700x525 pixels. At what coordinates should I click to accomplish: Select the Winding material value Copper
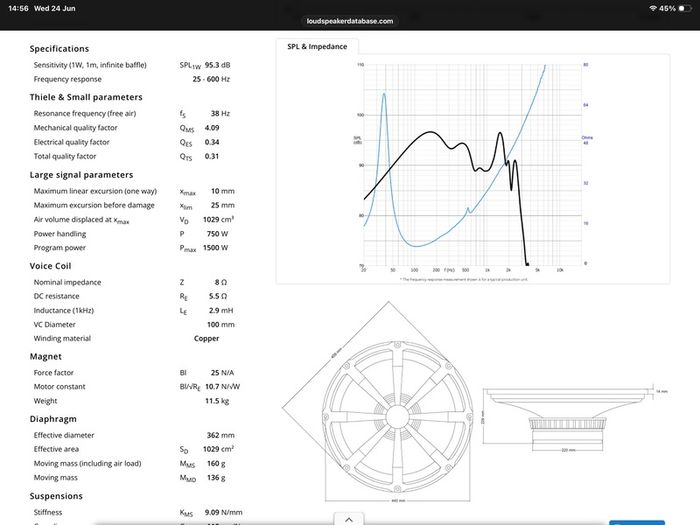206,338
